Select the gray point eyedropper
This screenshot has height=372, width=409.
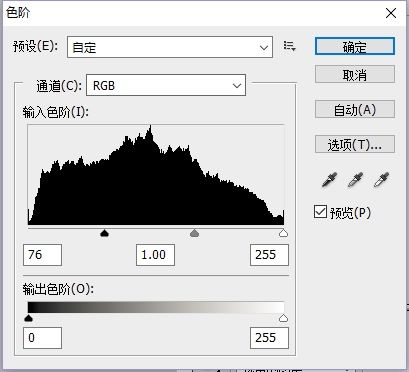click(355, 180)
